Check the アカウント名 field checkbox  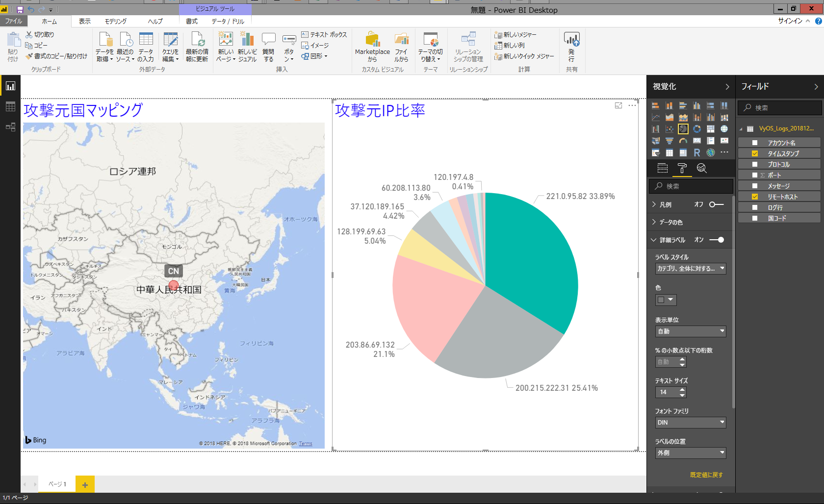[x=755, y=143]
